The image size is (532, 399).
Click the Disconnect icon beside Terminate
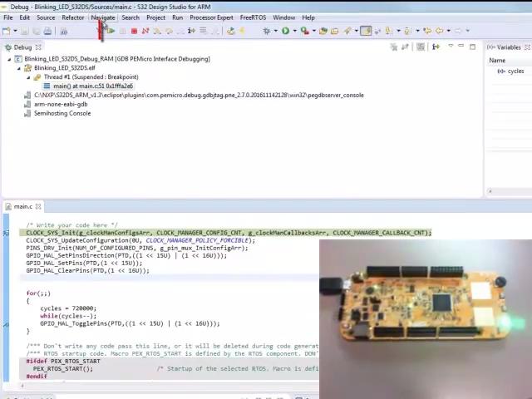point(145,32)
